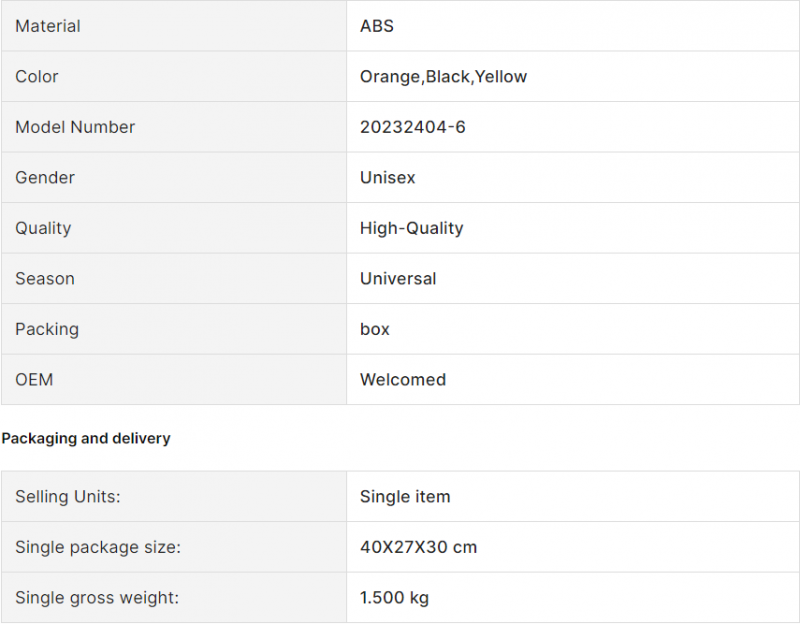Click the Model Number label

[x=75, y=127]
